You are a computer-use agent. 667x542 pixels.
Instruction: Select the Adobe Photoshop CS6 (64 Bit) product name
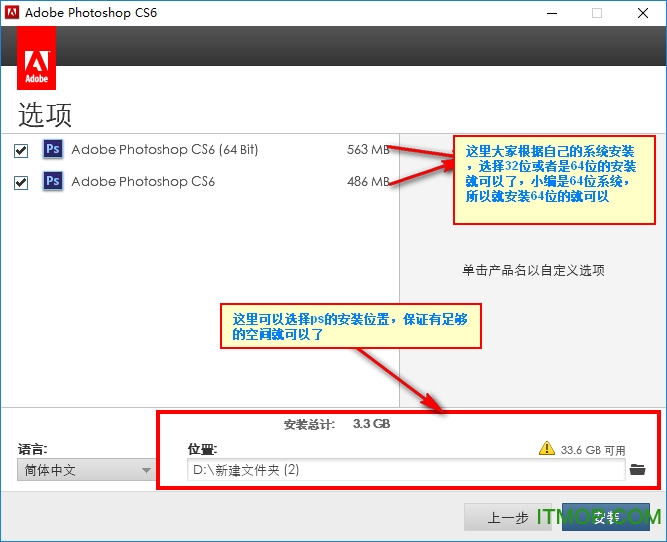165,150
